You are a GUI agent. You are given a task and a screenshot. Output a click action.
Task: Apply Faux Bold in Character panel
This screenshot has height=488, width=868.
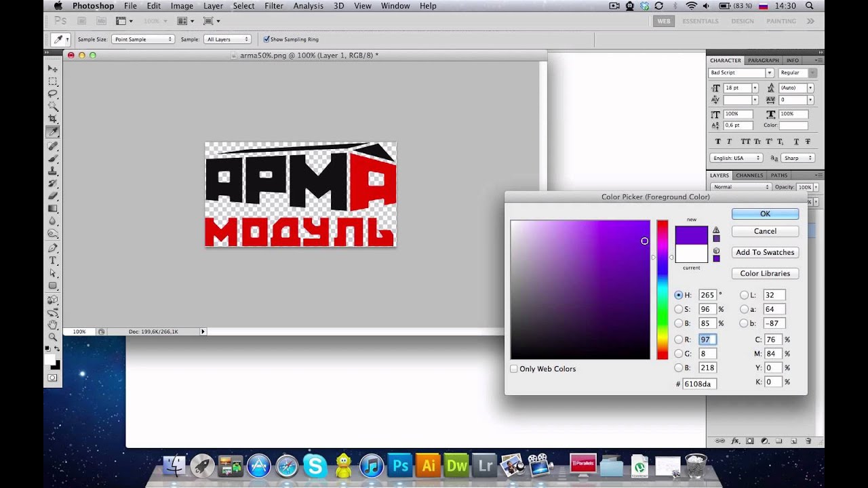(718, 142)
